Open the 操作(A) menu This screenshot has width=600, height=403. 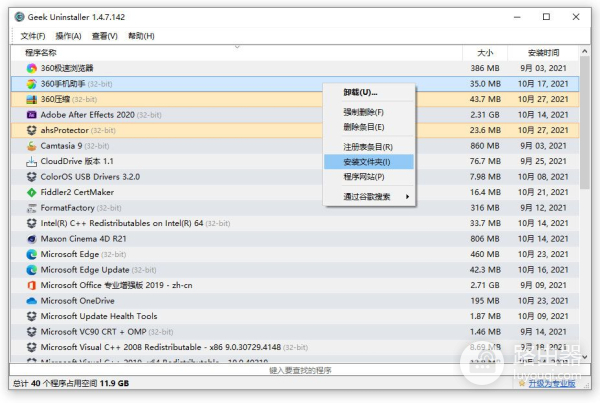(68, 36)
